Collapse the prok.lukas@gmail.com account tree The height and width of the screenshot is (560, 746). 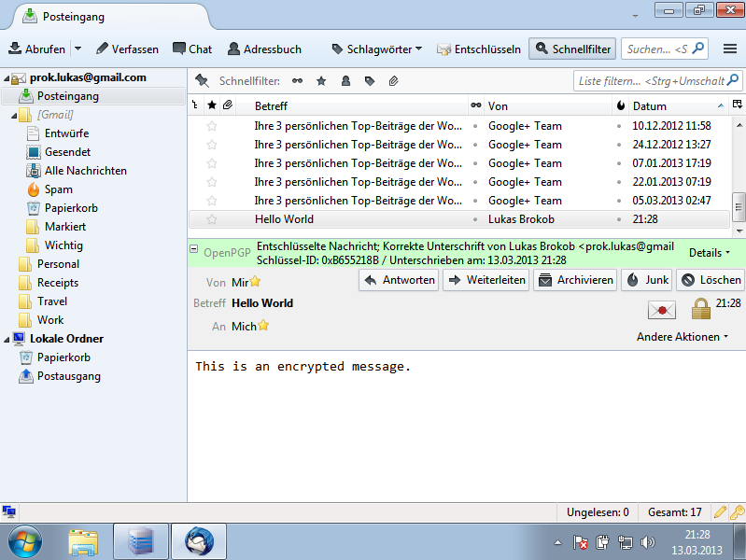7,78
